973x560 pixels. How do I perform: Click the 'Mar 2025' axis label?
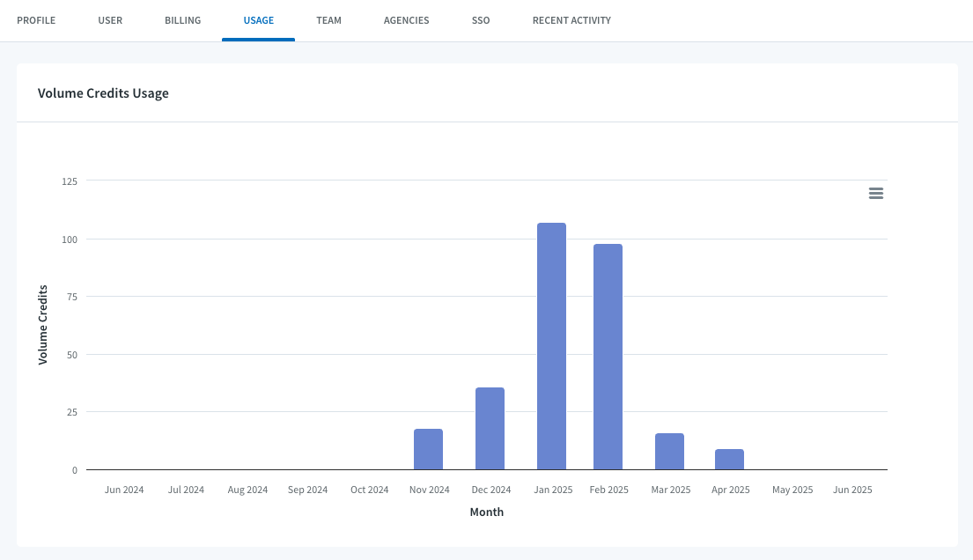671,490
